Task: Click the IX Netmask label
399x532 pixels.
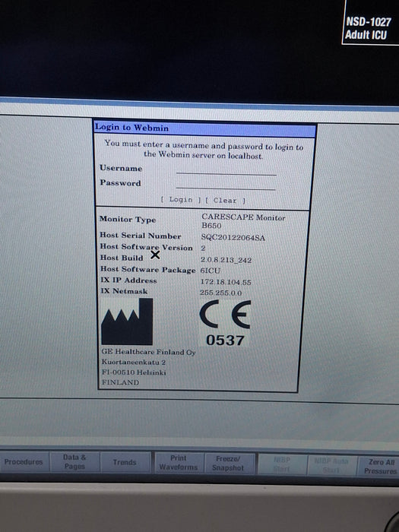Action: [124, 291]
